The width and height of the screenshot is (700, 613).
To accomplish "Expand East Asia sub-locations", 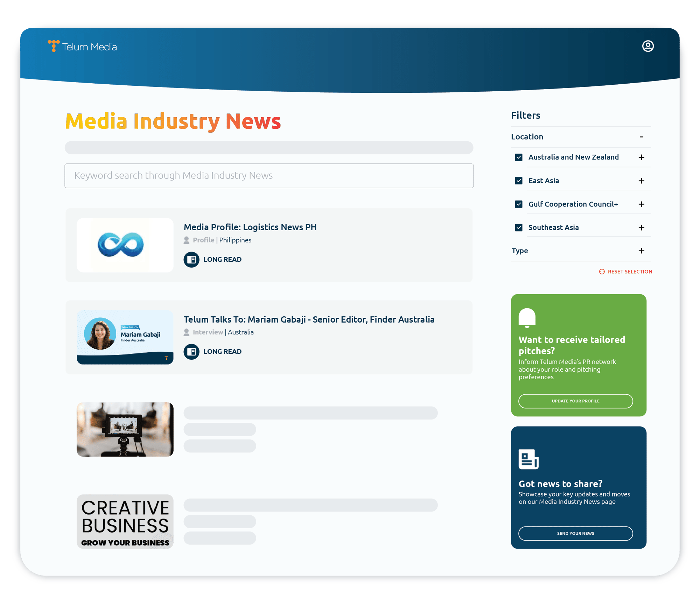I will [641, 181].
